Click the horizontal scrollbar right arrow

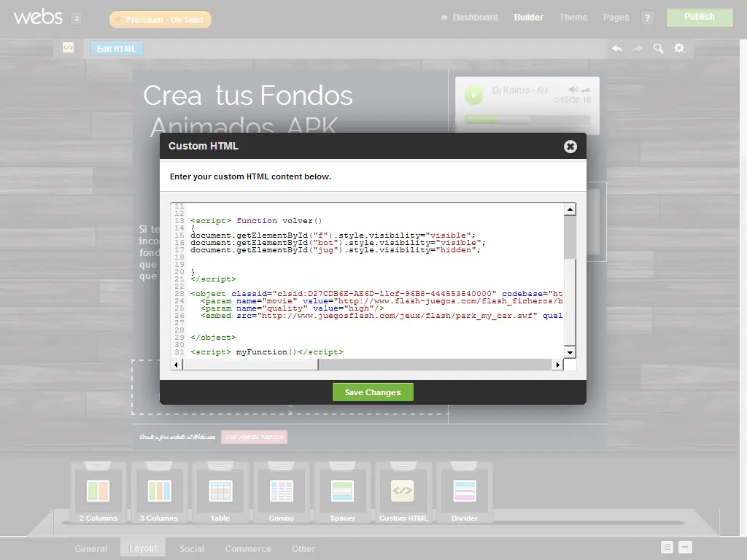(x=557, y=365)
